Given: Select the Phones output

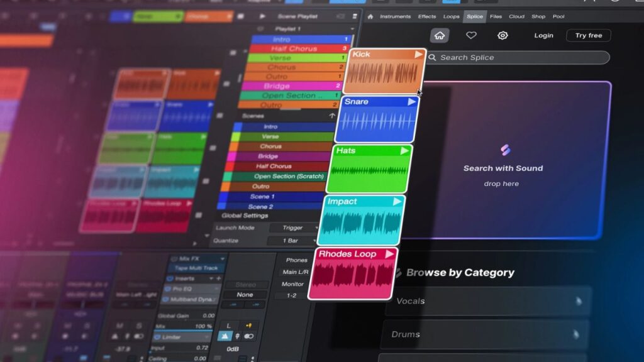Looking at the screenshot, I should tap(296, 260).
